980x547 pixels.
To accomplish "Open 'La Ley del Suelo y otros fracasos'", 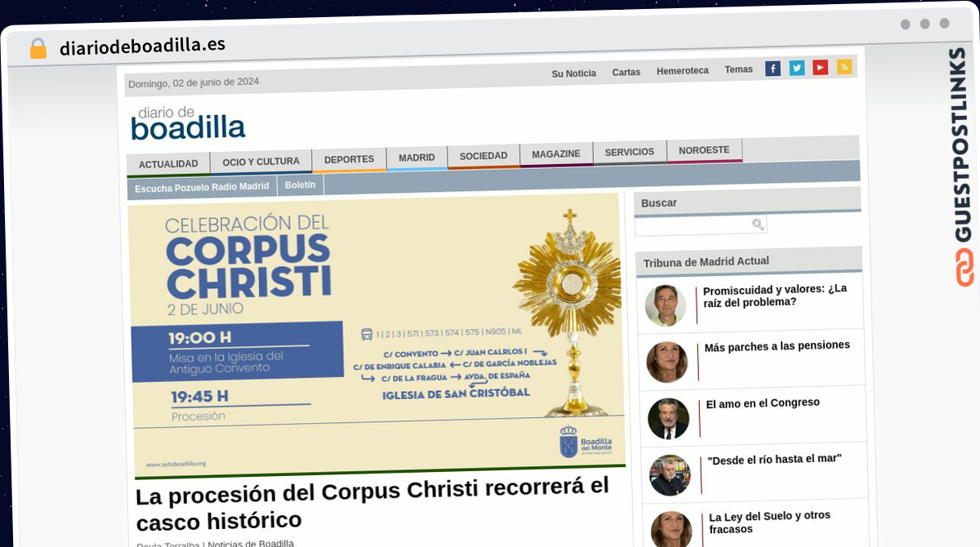I will [769, 522].
